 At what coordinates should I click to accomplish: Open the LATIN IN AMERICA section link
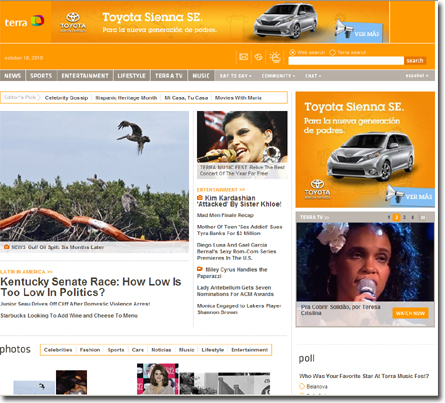click(x=26, y=272)
